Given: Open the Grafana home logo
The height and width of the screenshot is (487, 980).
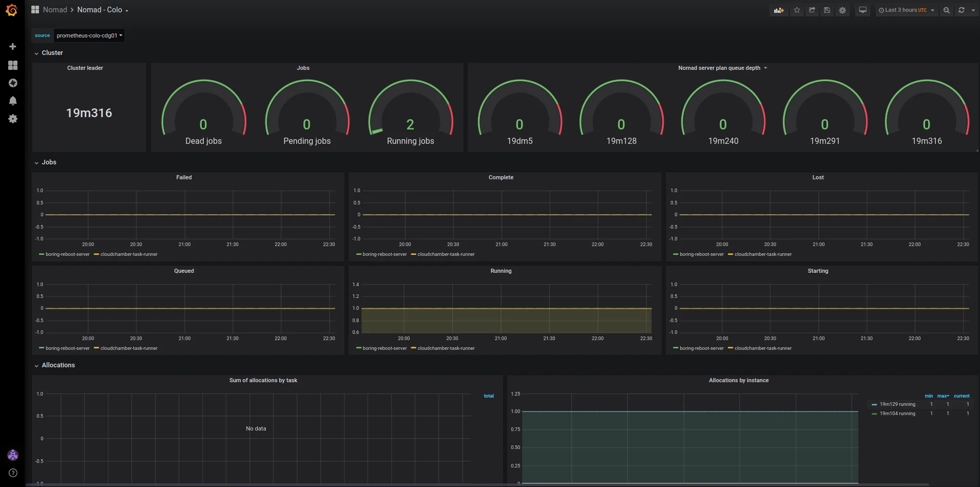Looking at the screenshot, I should tap(11, 10).
